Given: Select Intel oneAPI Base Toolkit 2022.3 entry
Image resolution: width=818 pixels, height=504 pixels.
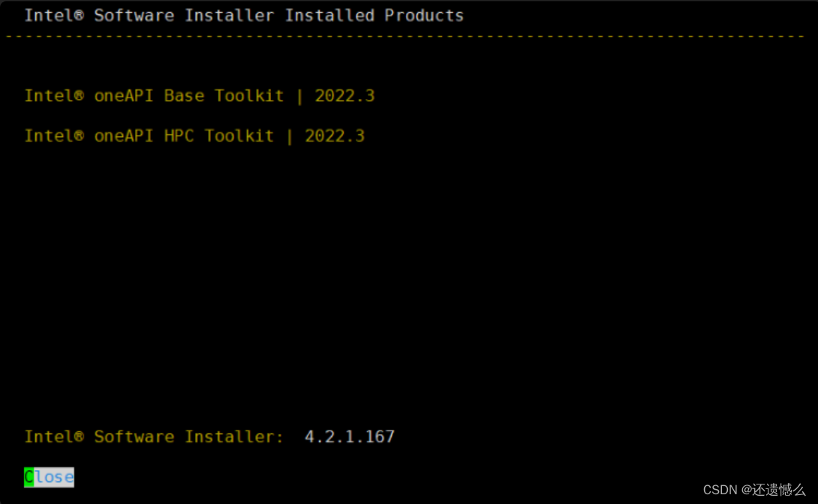Looking at the screenshot, I should tap(200, 96).
